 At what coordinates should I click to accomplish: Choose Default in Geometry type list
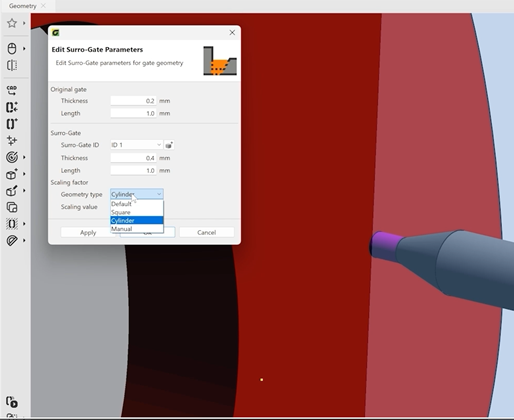(x=137, y=204)
